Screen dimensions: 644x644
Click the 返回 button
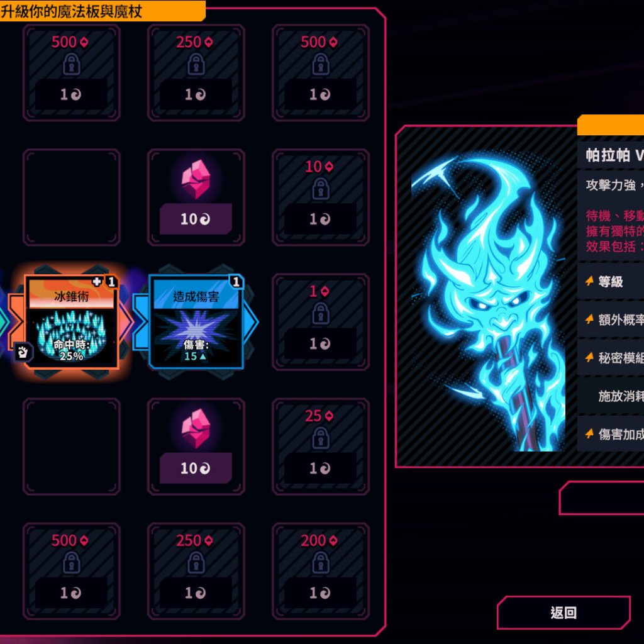coord(563,613)
